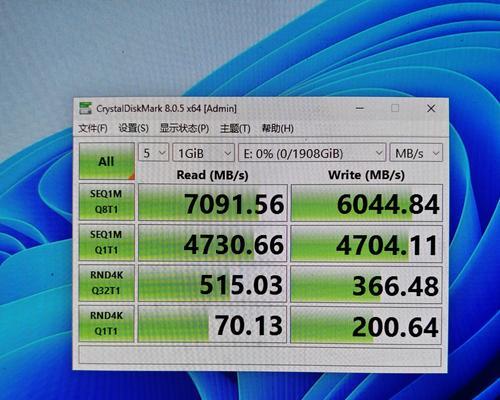The width and height of the screenshot is (500, 400).
Task: Start all benchmarks with the All button
Action: click(x=107, y=161)
